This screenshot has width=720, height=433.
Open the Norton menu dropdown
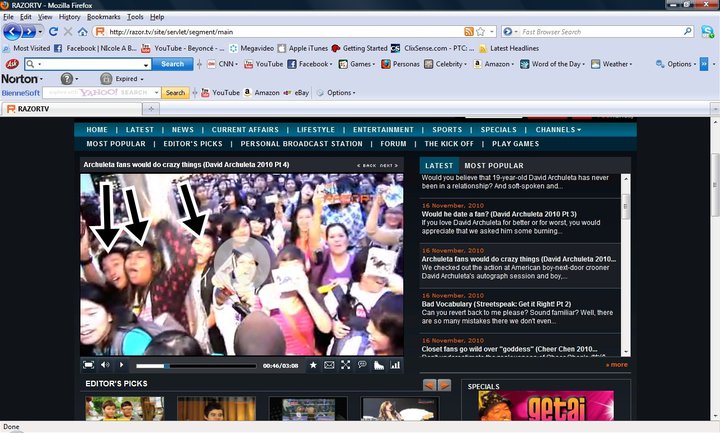pyautogui.click(x=22, y=79)
